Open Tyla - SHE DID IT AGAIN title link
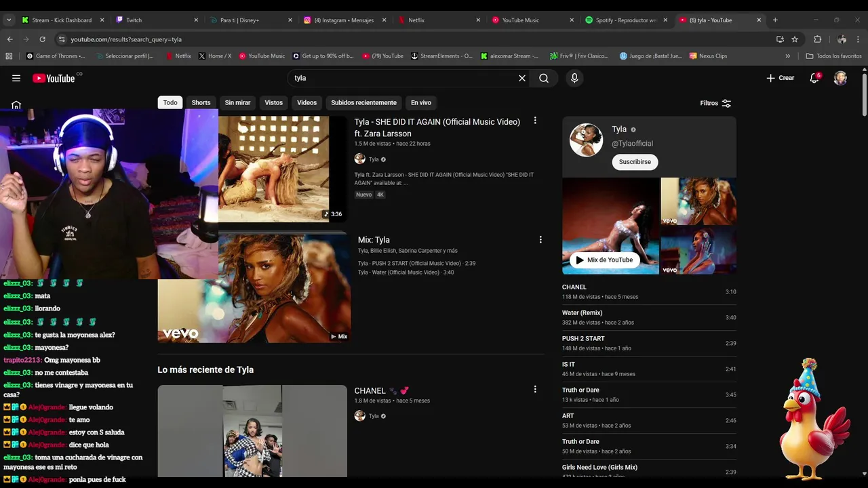 437,127
